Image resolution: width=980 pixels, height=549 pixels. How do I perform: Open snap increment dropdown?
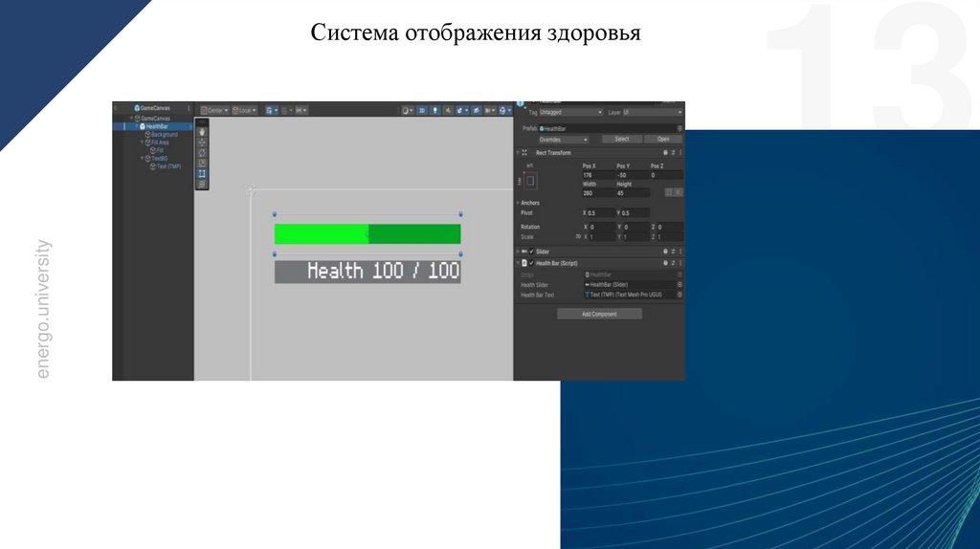pos(301,111)
